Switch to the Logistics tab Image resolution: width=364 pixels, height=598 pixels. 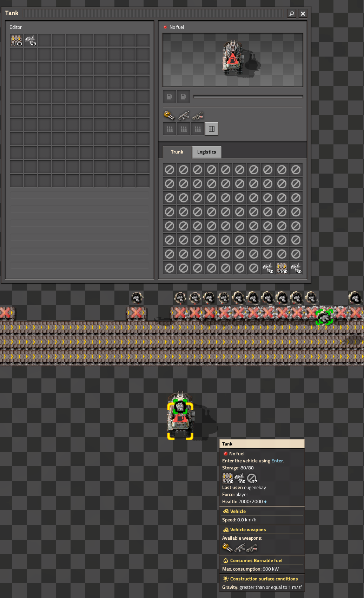coord(206,152)
